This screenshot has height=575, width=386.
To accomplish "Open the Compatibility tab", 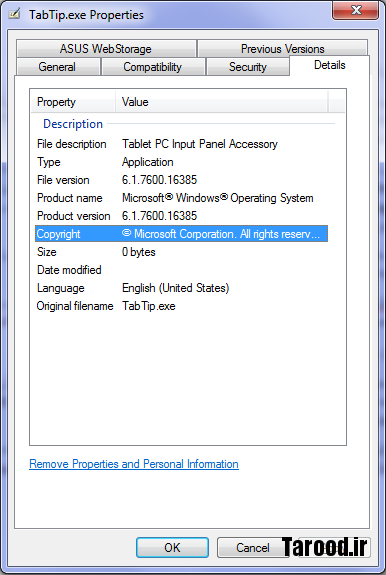I will (x=153, y=67).
